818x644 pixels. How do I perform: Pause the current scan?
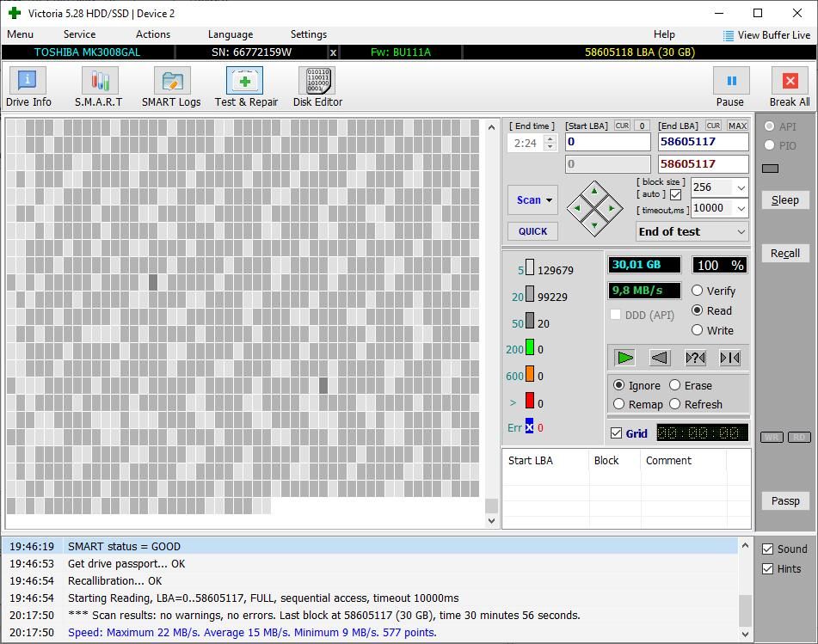pyautogui.click(x=730, y=87)
